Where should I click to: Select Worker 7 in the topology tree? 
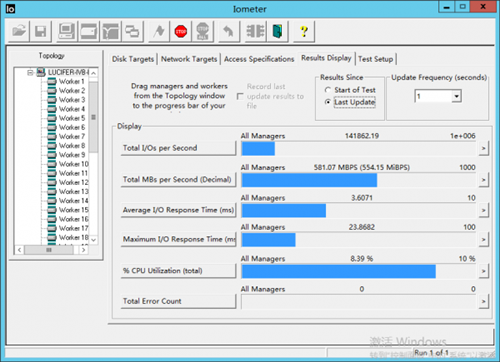72,136
